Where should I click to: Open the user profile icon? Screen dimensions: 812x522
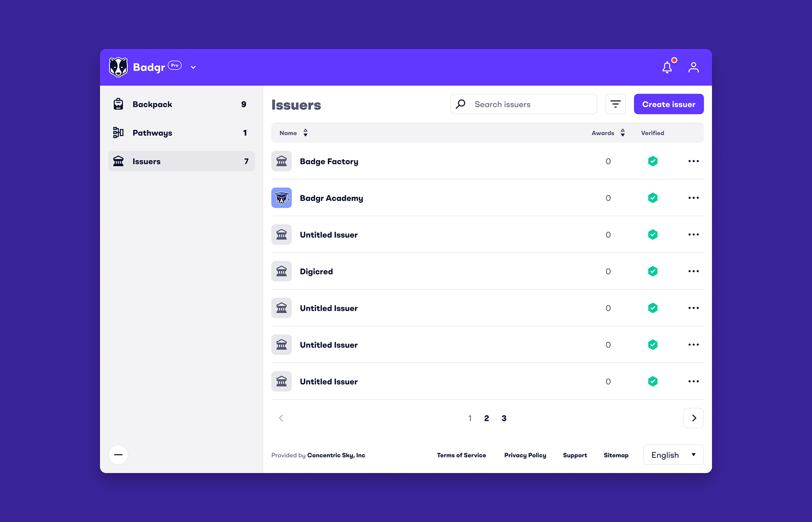(x=693, y=67)
